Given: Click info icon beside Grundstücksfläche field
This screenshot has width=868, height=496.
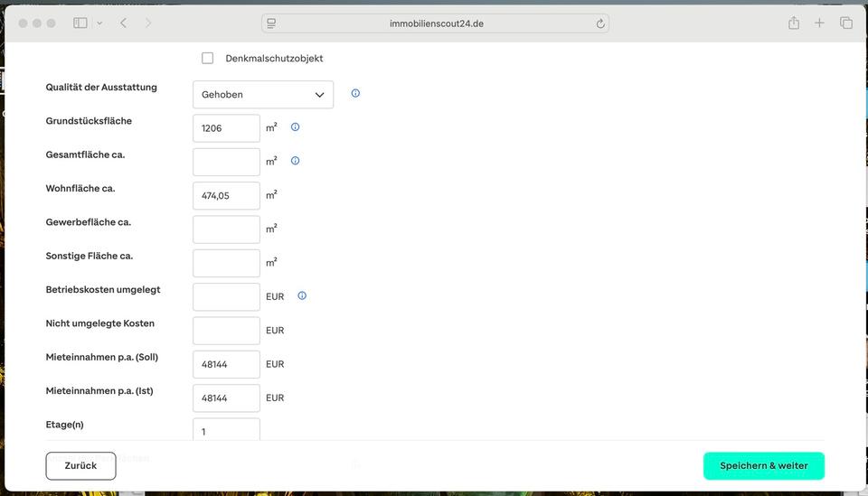Looking at the screenshot, I should pos(295,127).
